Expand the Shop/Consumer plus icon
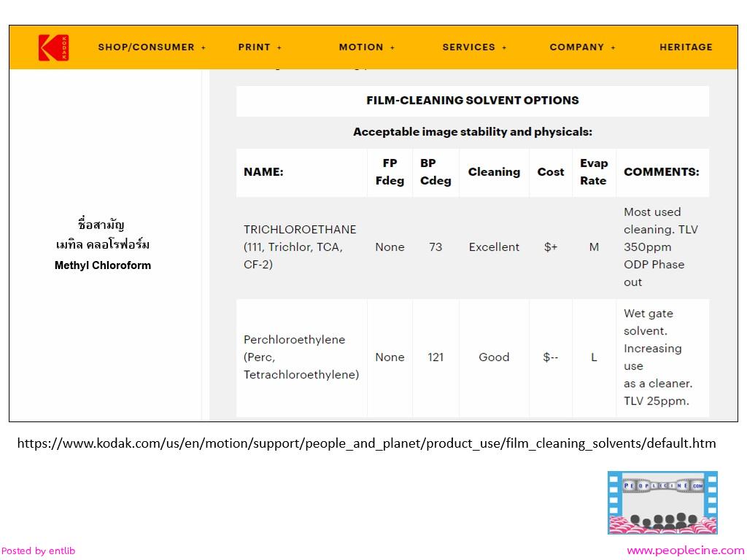This screenshot has width=747, height=560. pyautogui.click(x=204, y=47)
